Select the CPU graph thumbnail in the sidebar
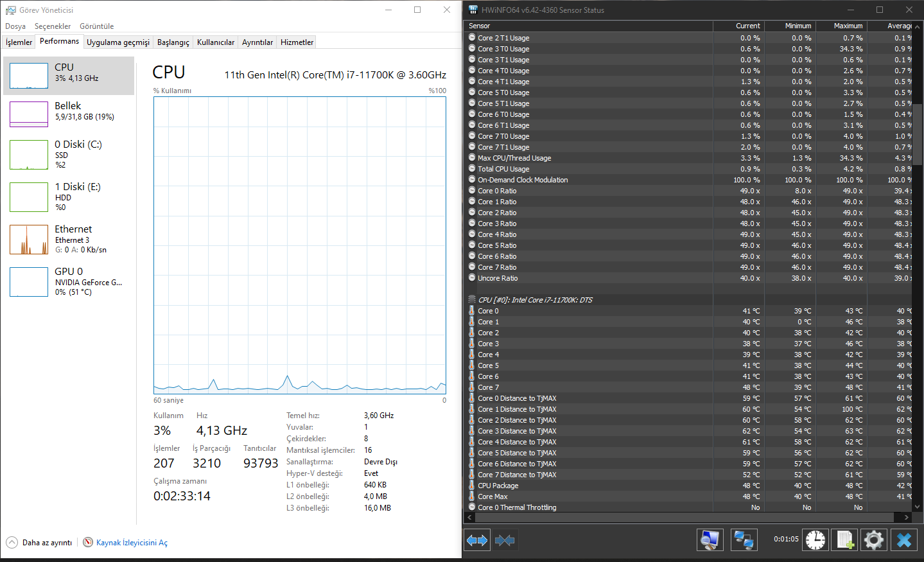 tap(29, 76)
